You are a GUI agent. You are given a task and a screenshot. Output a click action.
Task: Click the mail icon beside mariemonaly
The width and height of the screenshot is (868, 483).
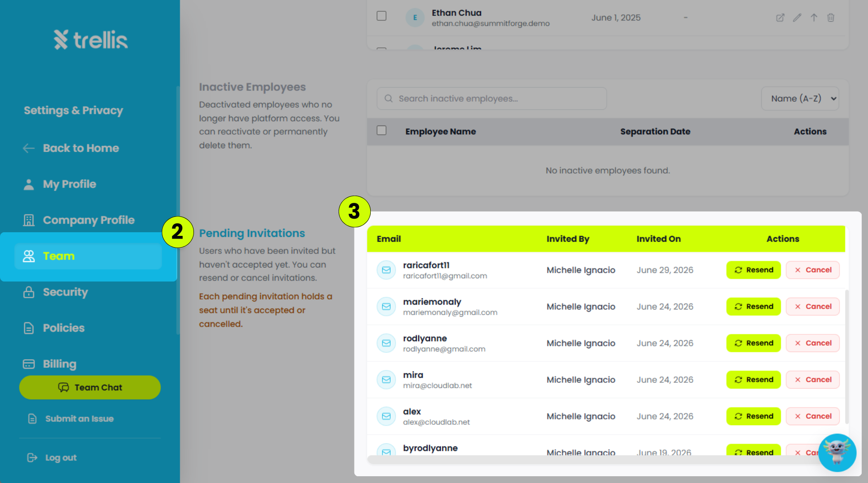(x=386, y=306)
